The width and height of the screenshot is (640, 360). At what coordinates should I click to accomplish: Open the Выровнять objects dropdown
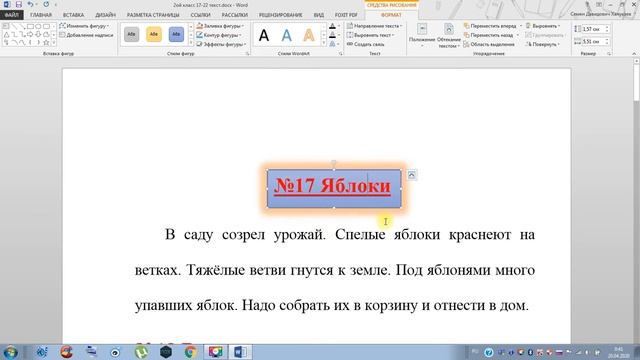542,26
